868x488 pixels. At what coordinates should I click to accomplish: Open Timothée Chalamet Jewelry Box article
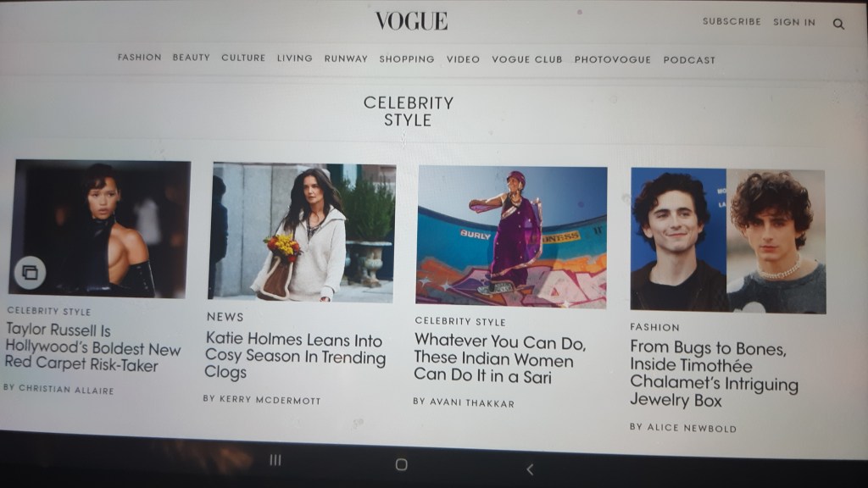tap(714, 374)
